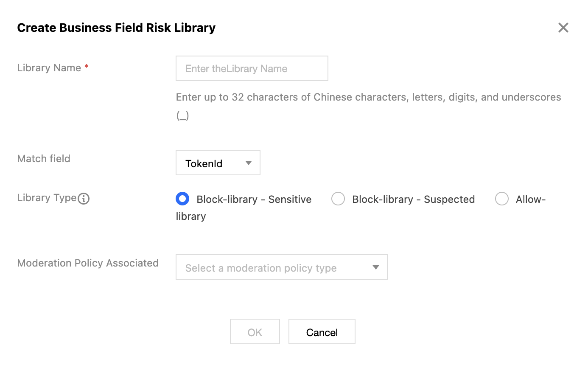This screenshot has width=588, height=365.
Task: Click the arrow beside TokenId
Action: pyautogui.click(x=249, y=163)
